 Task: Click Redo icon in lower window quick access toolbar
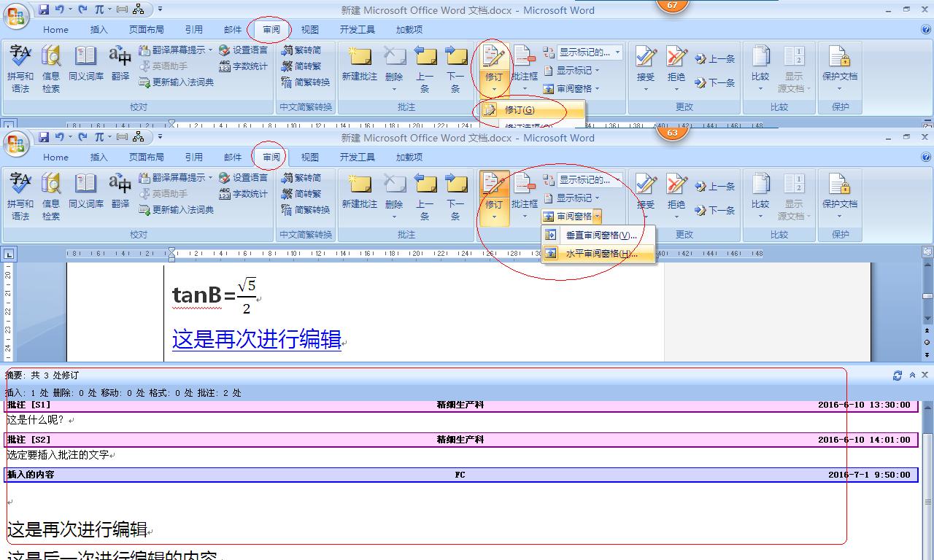(x=82, y=137)
